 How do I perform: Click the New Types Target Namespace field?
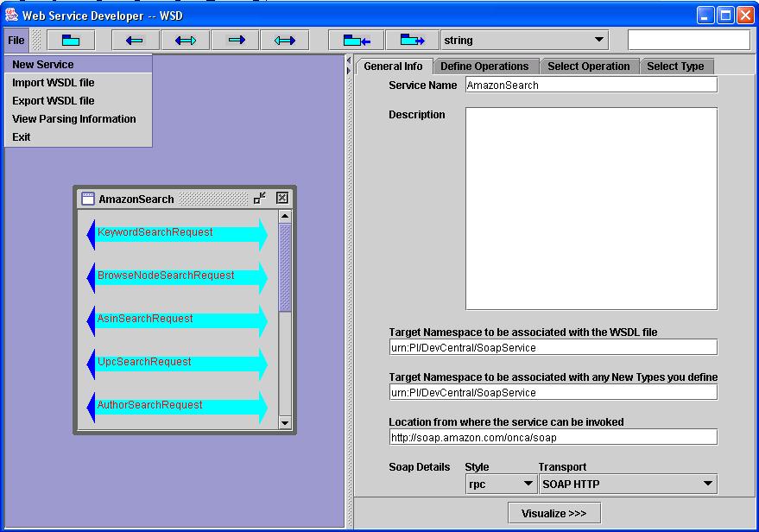(553, 393)
